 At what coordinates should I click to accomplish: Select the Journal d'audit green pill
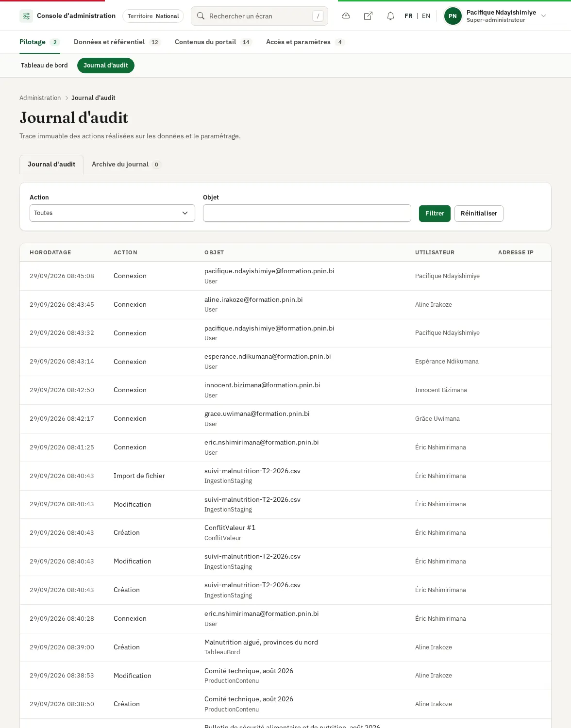tap(106, 66)
